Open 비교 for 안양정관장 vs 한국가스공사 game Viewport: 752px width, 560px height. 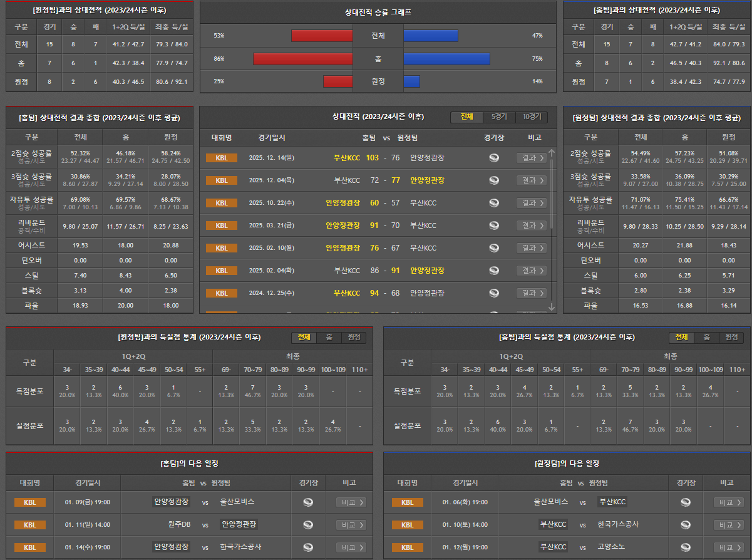point(351,547)
